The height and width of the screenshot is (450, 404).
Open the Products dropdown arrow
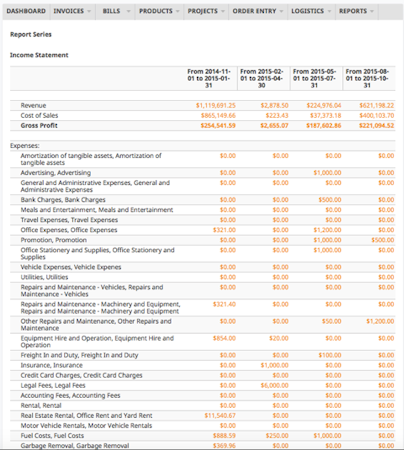(x=177, y=11)
